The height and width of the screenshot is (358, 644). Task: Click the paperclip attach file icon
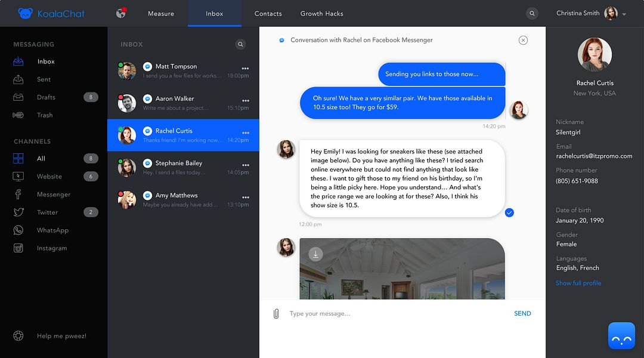[276, 314]
